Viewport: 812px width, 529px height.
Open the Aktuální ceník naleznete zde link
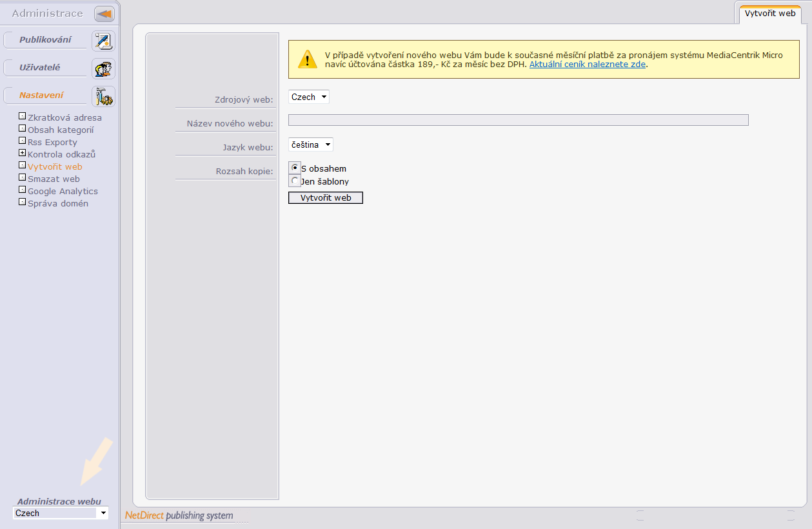tap(588, 65)
